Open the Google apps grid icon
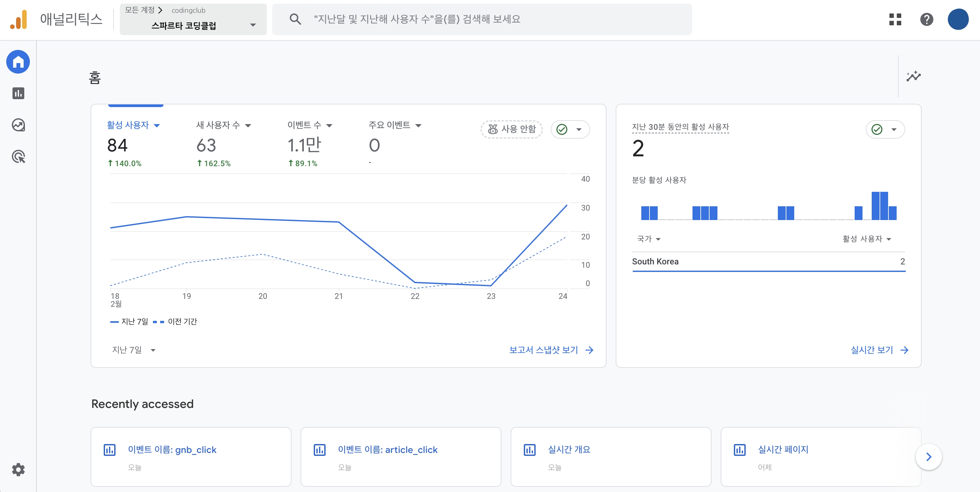The width and height of the screenshot is (980, 492). [x=895, y=19]
